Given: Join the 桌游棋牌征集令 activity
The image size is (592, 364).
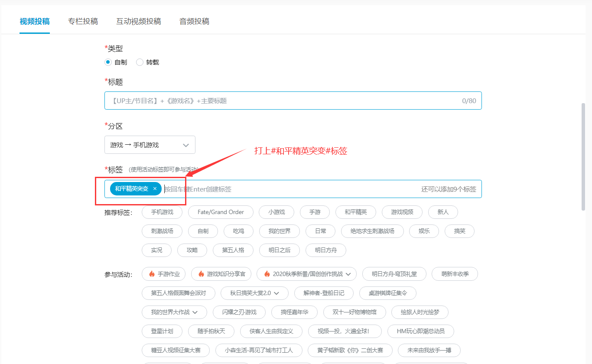Looking at the screenshot, I should 388,293.
